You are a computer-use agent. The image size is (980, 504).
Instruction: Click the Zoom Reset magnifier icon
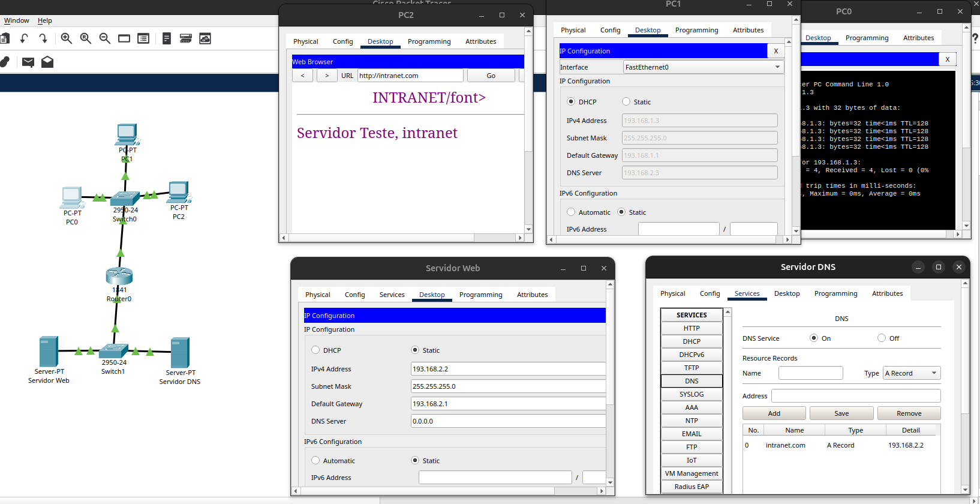click(86, 38)
